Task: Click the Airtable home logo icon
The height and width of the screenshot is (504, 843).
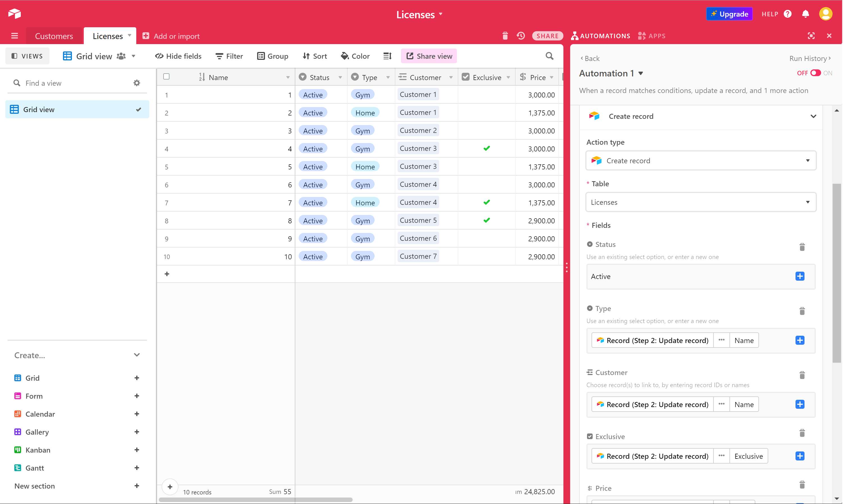Action: [14, 13]
